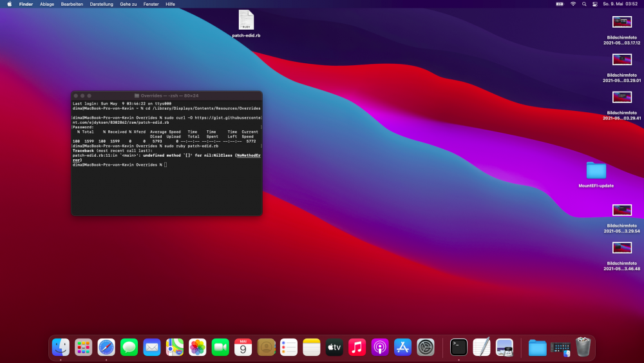Click the zoom button of Terminal window
Viewport: 644px width, 363px height.
tap(89, 96)
